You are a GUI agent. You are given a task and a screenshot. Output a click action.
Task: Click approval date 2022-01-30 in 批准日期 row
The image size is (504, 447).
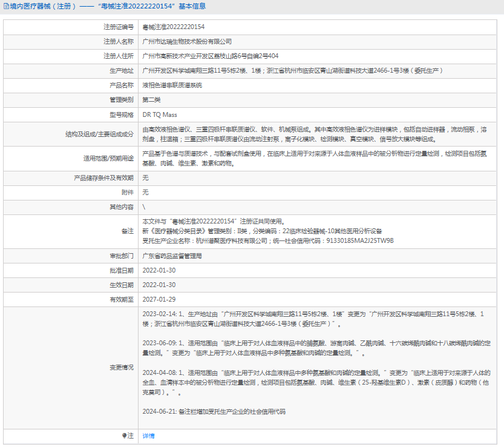[x=159, y=270]
